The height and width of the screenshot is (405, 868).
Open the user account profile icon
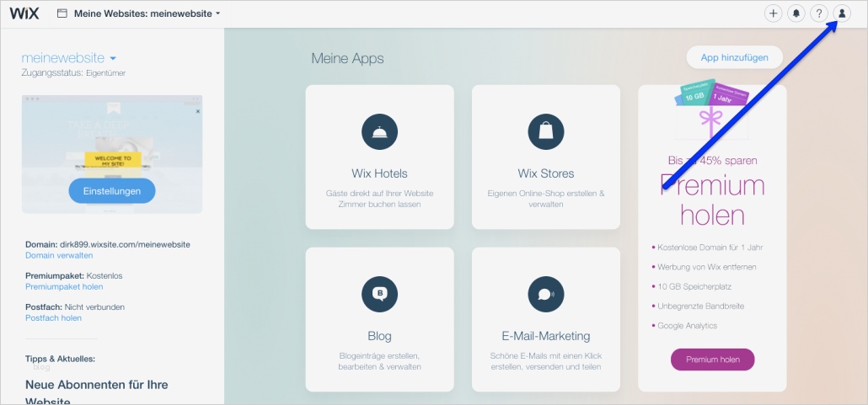842,13
